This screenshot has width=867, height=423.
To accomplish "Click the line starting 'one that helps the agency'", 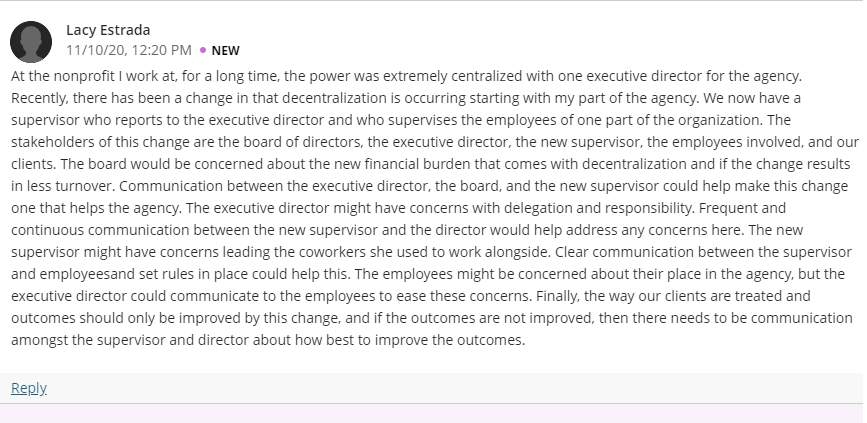I will click(x=398, y=208).
